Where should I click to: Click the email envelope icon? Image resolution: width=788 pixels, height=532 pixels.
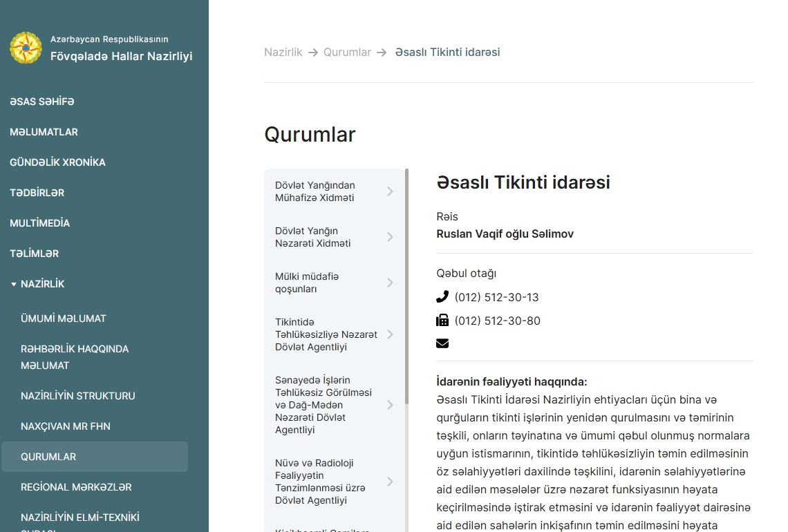coord(442,343)
